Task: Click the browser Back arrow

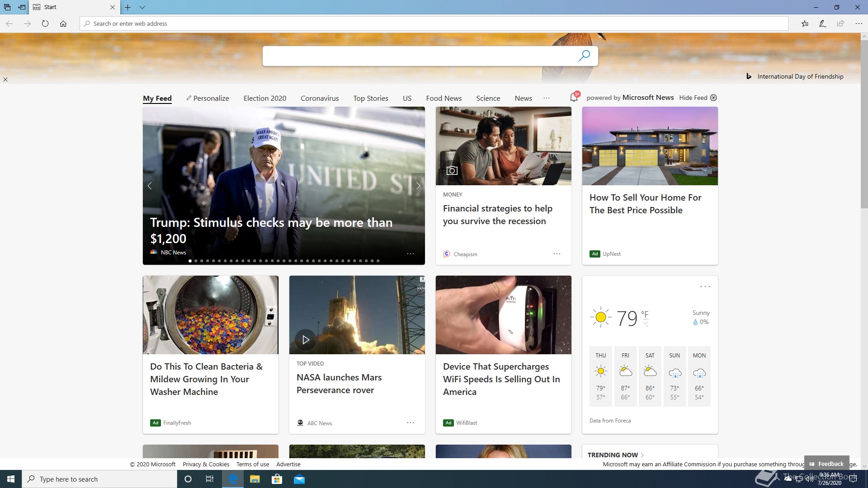Action: [9, 23]
